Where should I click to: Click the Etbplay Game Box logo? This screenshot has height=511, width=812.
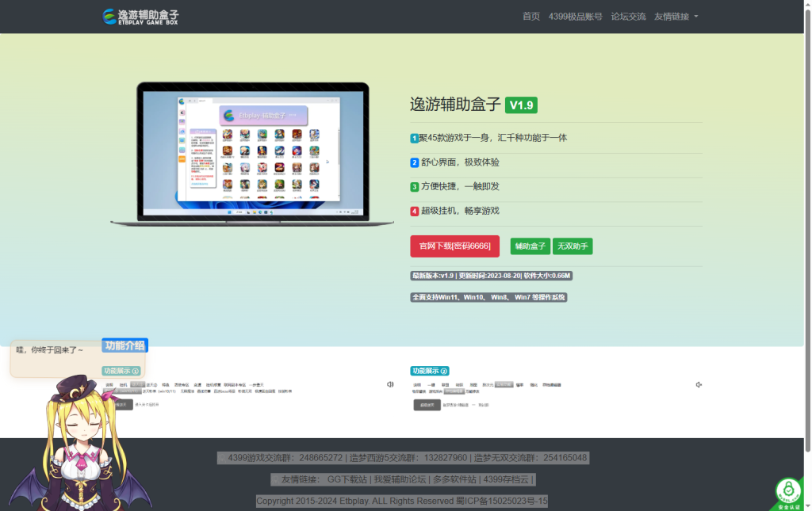click(x=141, y=17)
